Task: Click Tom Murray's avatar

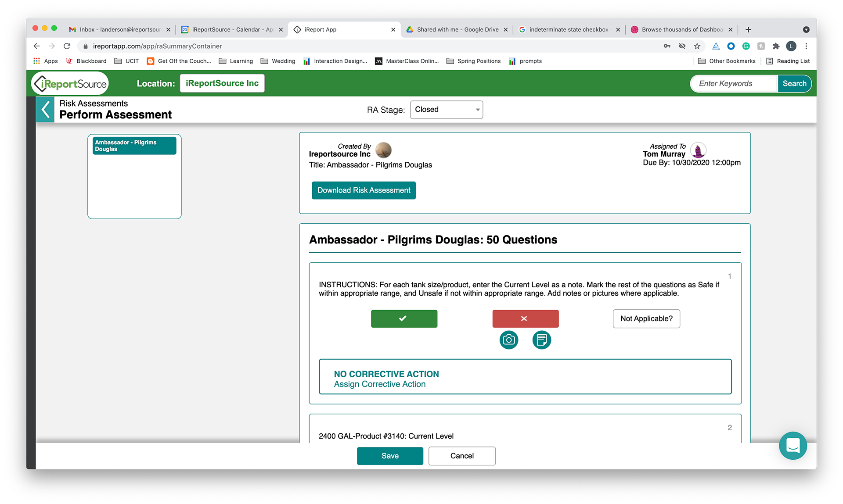Action: [698, 150]
